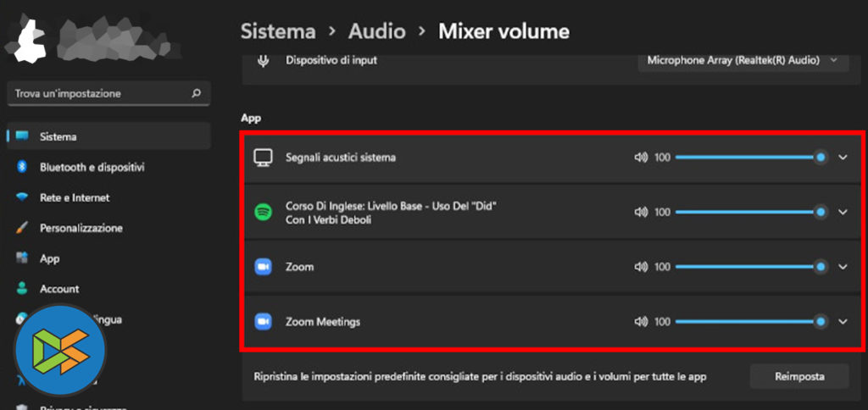
Task: Click the Zoom Meetings app icon
Action: [263, 322]
